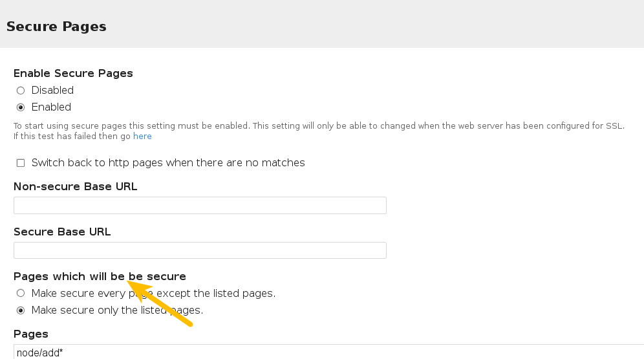Click the "Non-secure Base URL" field label
The width and height of the screenshot is (644, 359).
pyautogui.click(x=75, y=187)
